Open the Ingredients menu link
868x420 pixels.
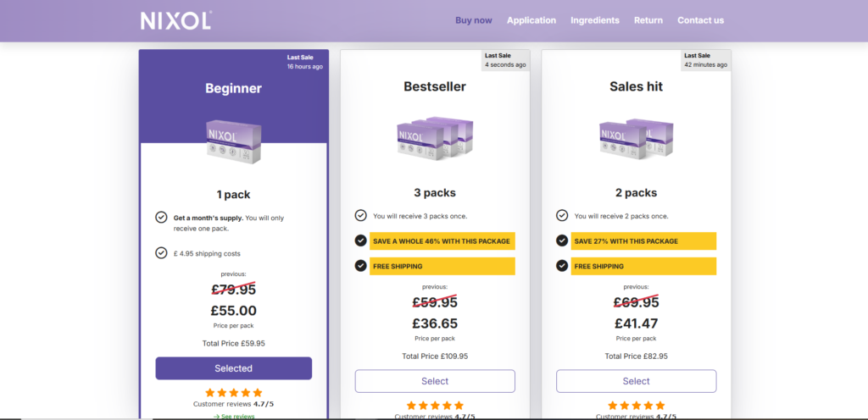pos(595,20)
